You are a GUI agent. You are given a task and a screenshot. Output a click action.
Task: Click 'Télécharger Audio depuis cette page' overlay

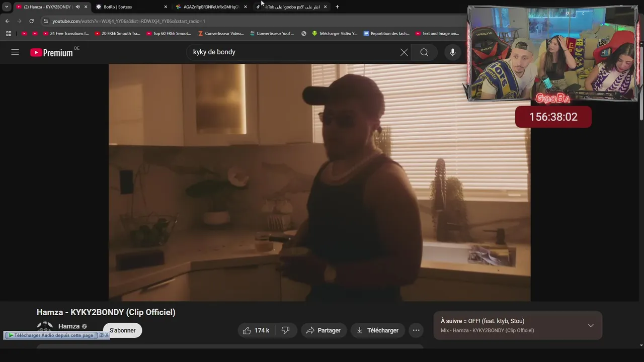pyautogui.click(x=51, y=335)
